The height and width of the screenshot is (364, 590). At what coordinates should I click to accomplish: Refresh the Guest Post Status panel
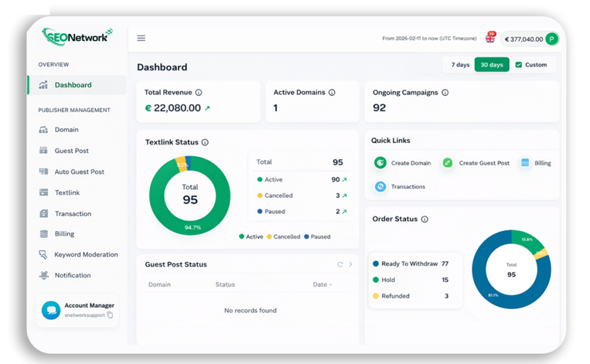pos(341,264)
